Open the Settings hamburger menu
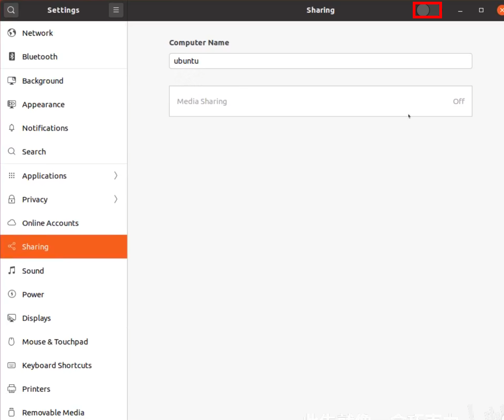This screenshot has height=420, width=504. (x=116, y=10)
